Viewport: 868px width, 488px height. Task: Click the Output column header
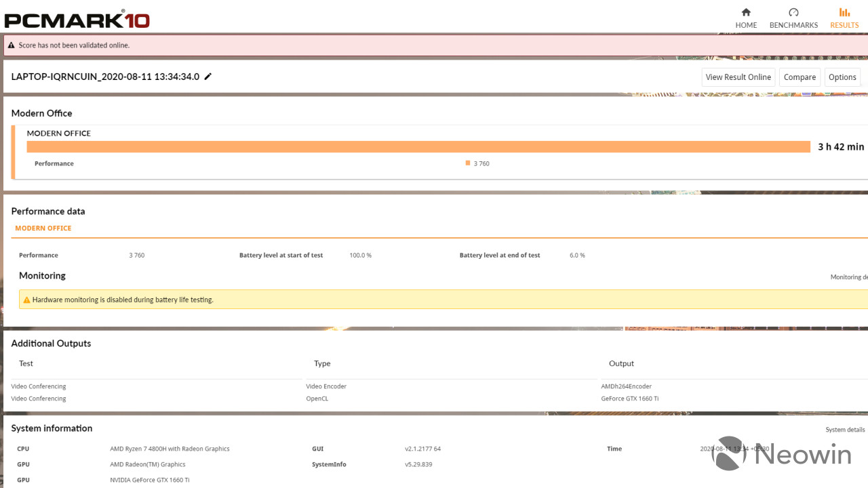point(621,364)
